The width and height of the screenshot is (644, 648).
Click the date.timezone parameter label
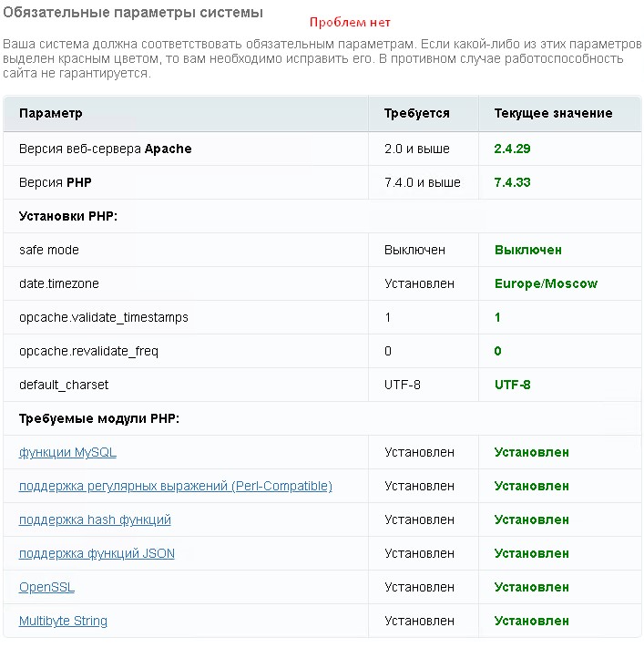click(x=59, y=283)
